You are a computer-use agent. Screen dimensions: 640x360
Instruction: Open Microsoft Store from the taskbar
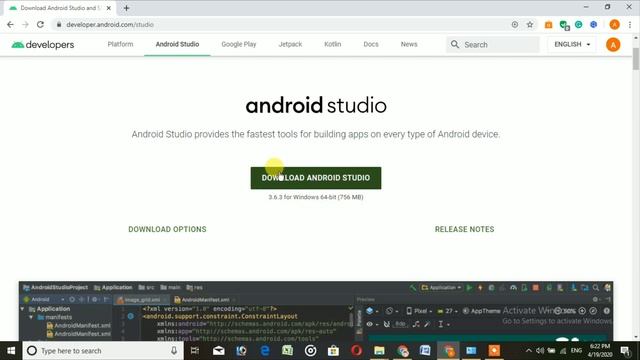(333, 351)
